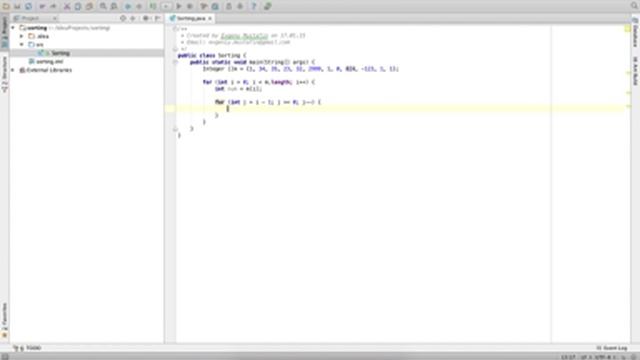The height and width of the screenshot is (360, 640).
Task: Open the Ant Build tool window tab
Action: click(636, 71)
